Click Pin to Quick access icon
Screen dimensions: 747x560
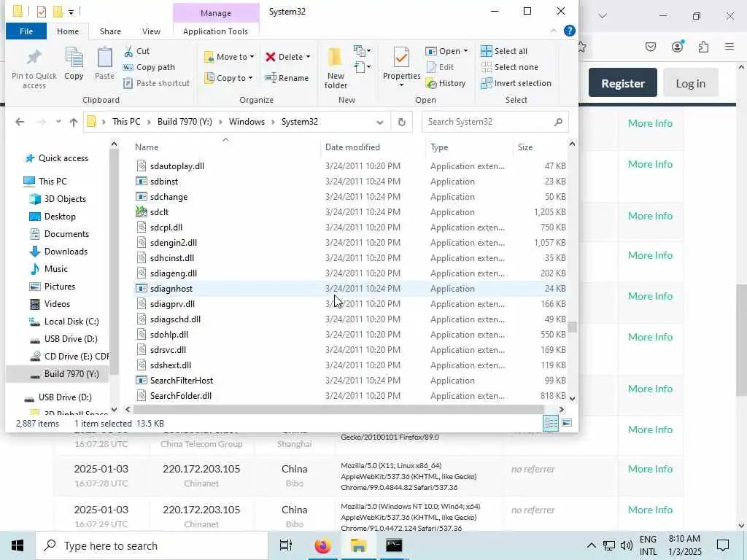click(34, 57)
